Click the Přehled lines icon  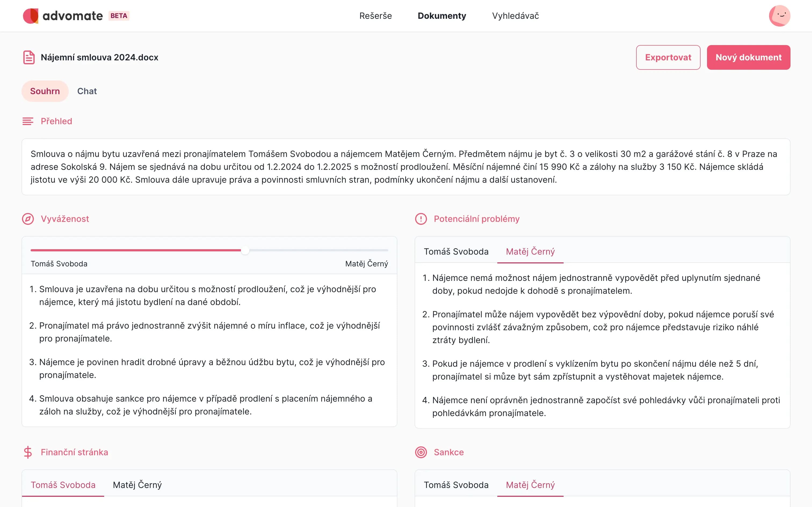pos(28,121)
